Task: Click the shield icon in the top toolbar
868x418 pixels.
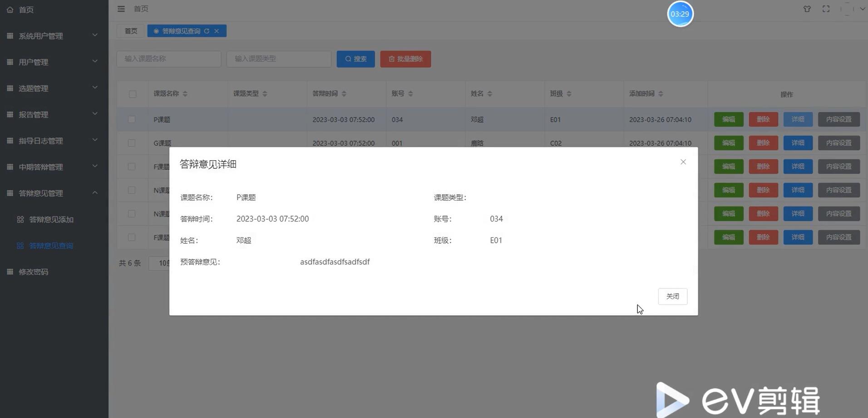Action: click(x=807, y=9)
